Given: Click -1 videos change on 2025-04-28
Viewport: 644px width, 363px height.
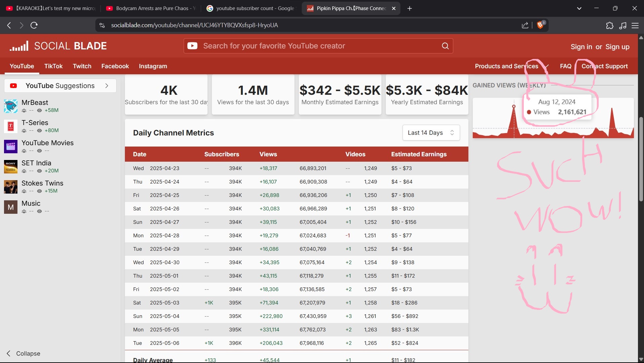Looking at the screenshot, I should pos(348,236).
